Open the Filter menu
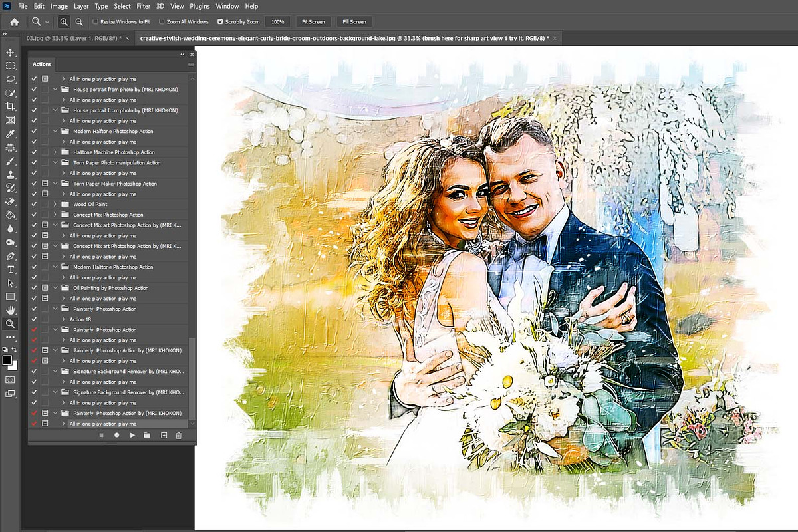This screenshot has height=532, width=798. pyautogui.click(x=144, y=6)
